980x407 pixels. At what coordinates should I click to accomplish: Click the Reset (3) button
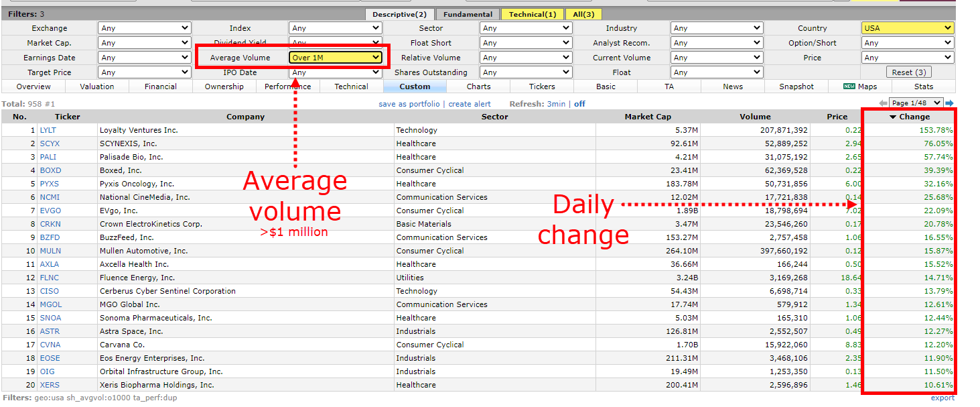[x=908, y=72]
